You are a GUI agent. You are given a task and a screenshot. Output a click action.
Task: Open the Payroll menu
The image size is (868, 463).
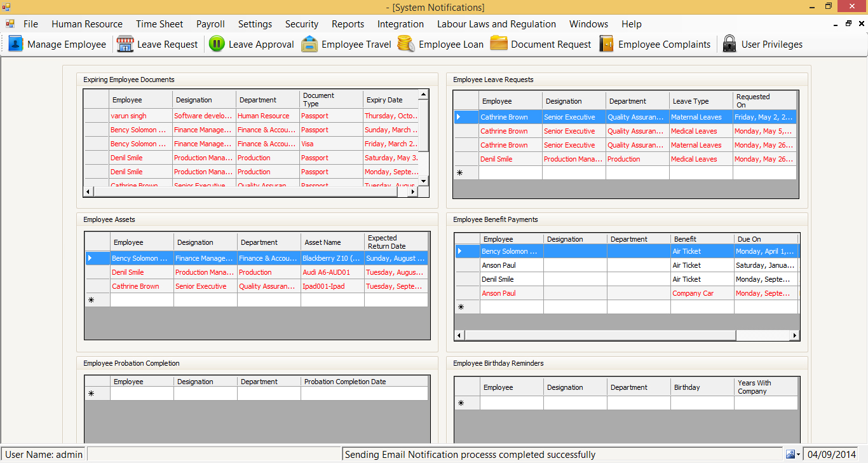(x=210, y=24)
